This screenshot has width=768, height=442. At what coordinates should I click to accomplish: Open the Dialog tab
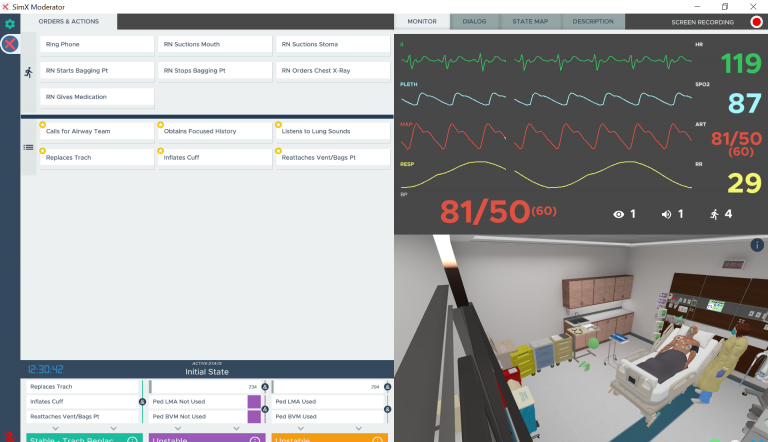(x=474, y=22)
